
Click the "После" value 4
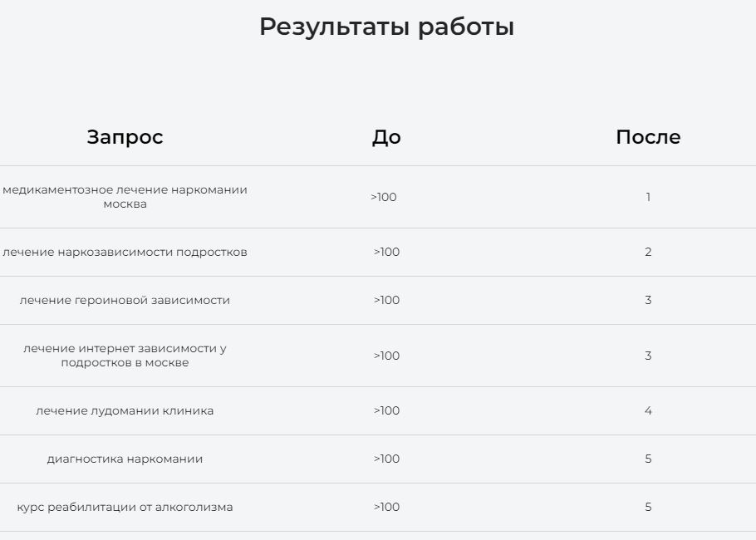[x=648, y=410]
